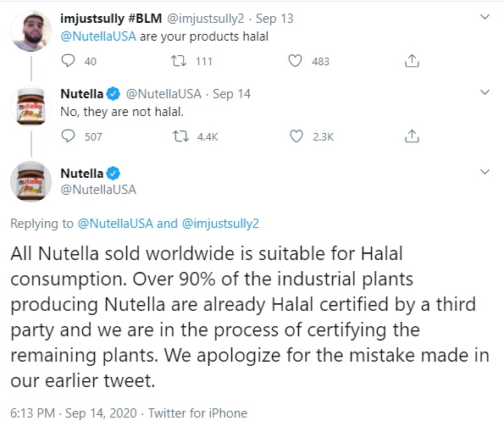
Task: Open Nutella jar avatar on main tweet
Action: [x=30, y=181]
